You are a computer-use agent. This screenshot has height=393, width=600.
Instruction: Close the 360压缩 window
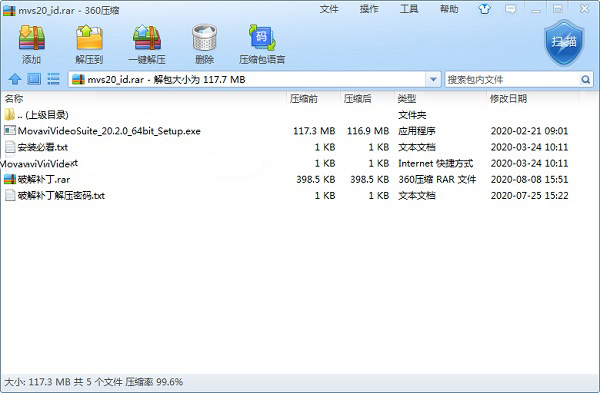585,8
